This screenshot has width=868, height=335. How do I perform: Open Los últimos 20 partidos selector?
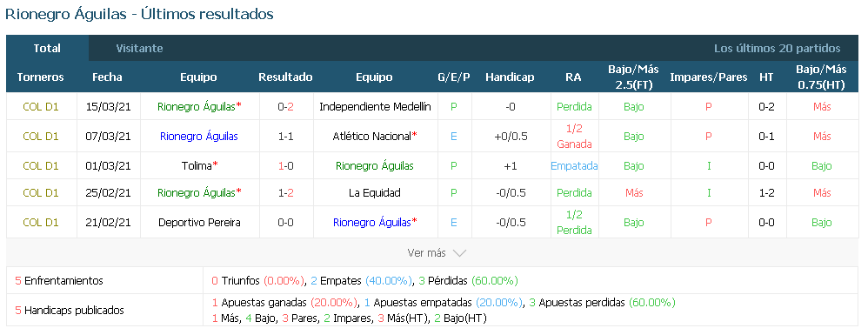[x=777, y=48]
